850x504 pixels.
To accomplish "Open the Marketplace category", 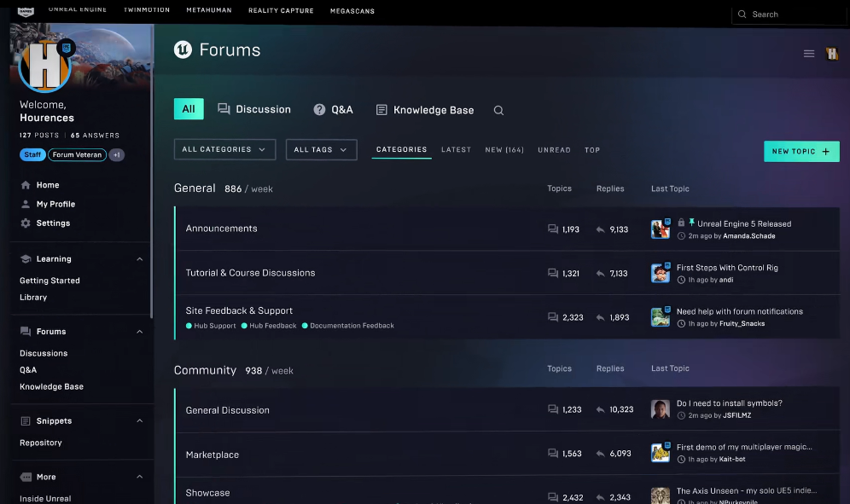I will point(212,455).
